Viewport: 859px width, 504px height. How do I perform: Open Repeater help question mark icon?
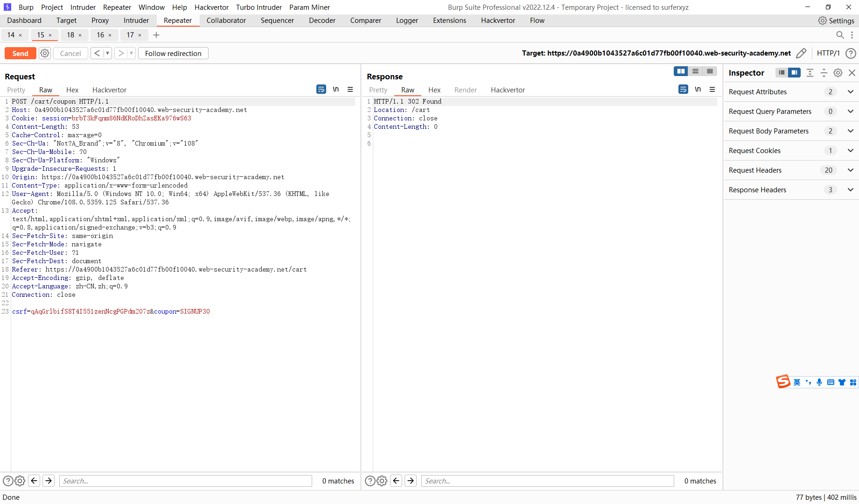[851, 53]
